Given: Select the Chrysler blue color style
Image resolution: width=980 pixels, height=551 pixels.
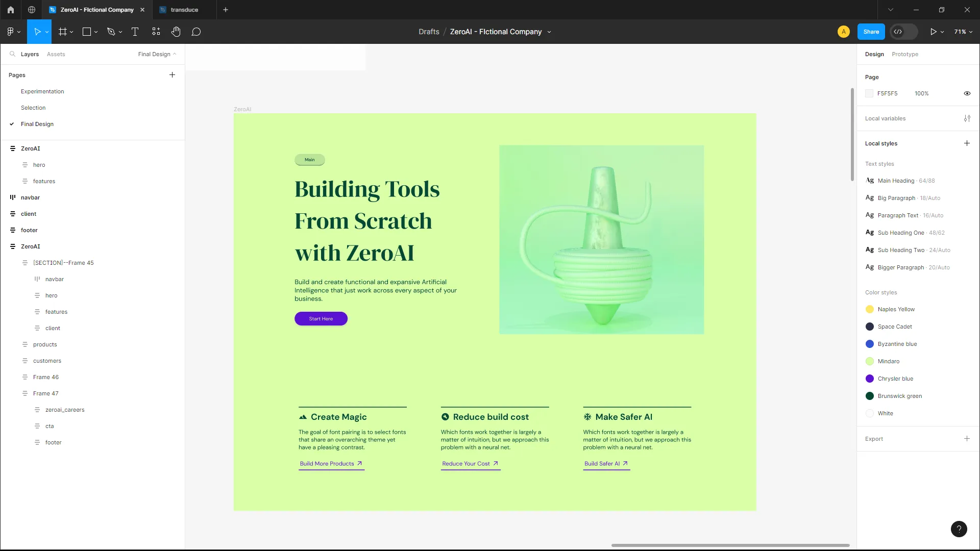Looking at the screenshot, I should point(895,379).
